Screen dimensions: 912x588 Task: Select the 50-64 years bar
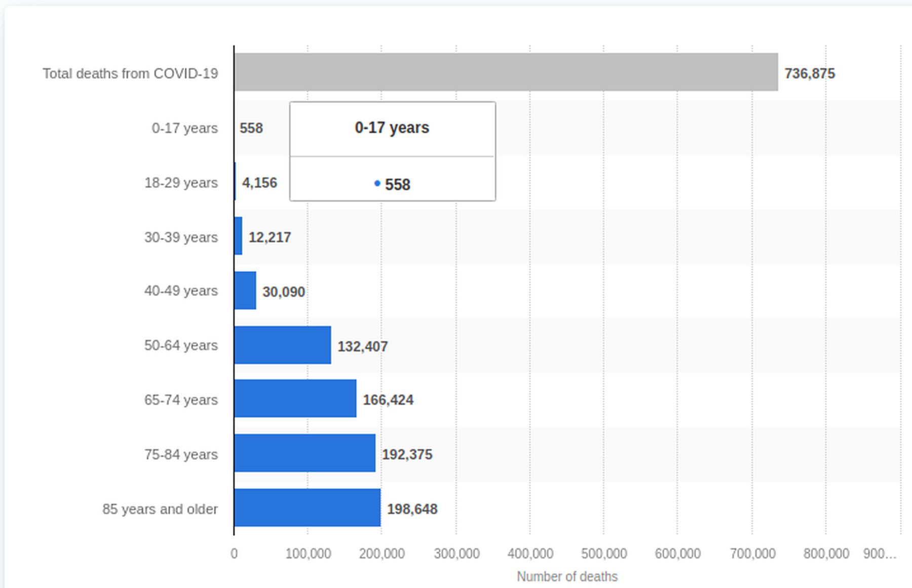(x=283, y=345)
